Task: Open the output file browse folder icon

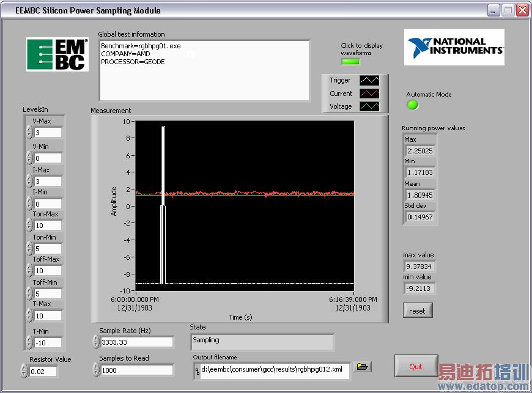Action: click(x=363, y=367)
